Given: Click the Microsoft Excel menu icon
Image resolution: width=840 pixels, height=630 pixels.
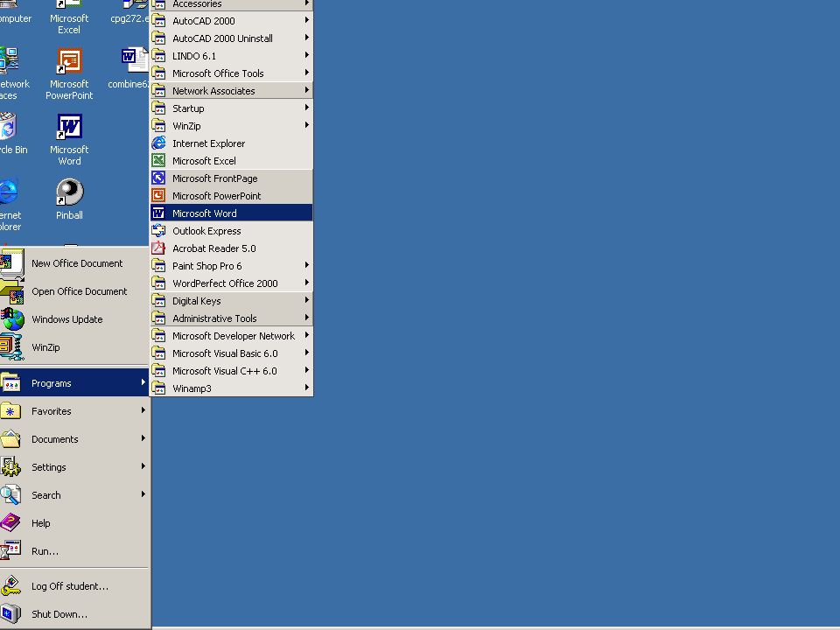Looking at the screenshot, I should (158, 161).
